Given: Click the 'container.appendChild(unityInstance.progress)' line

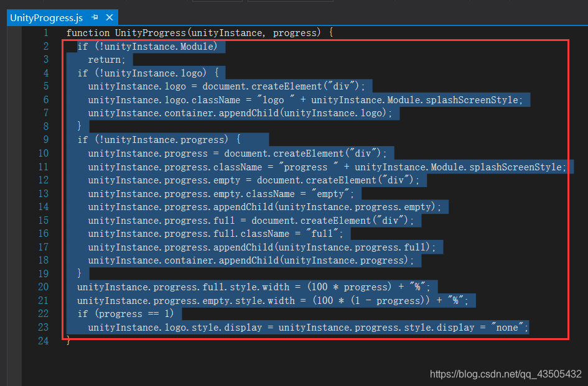Looking at the screenshot, I should (251, 260).
